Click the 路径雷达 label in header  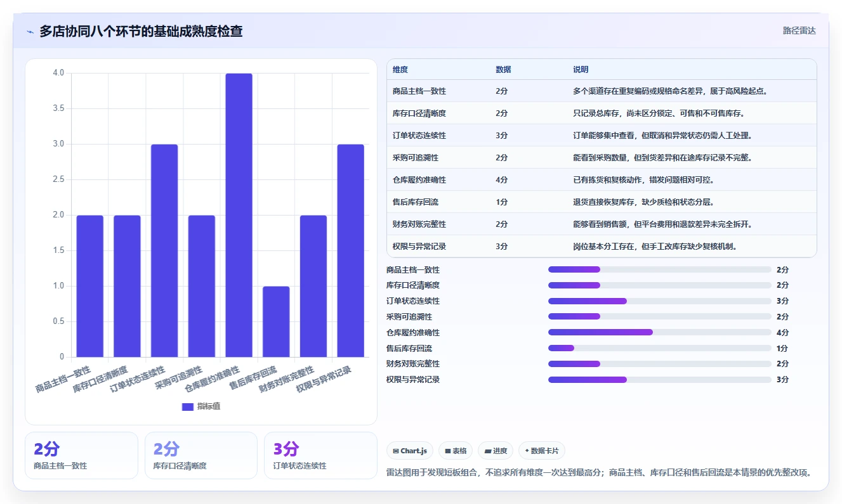[x=799, y=30]
